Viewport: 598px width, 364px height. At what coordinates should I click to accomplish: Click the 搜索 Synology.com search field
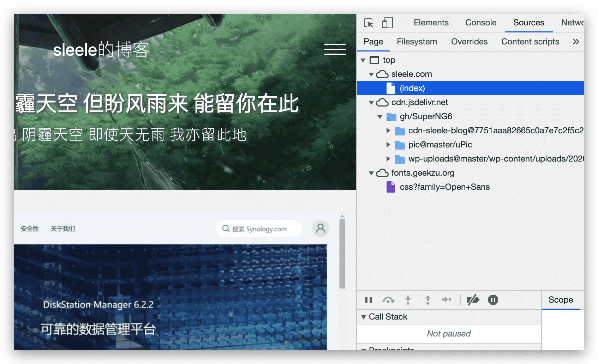click(259, 229)
